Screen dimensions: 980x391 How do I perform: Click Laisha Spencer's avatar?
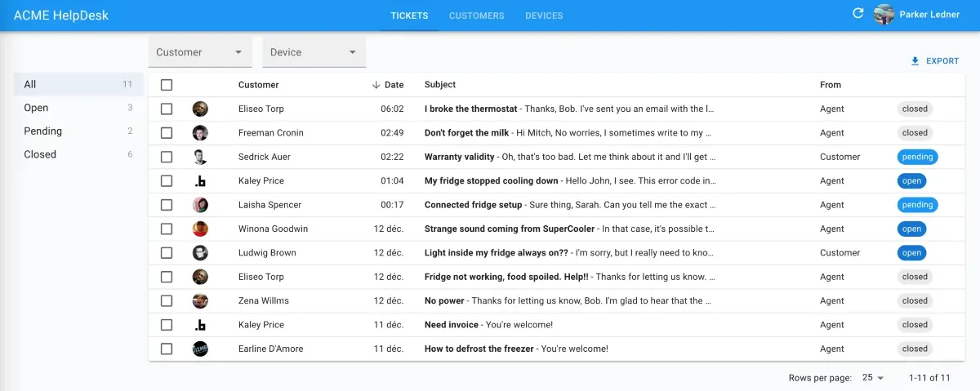(200, 205)
